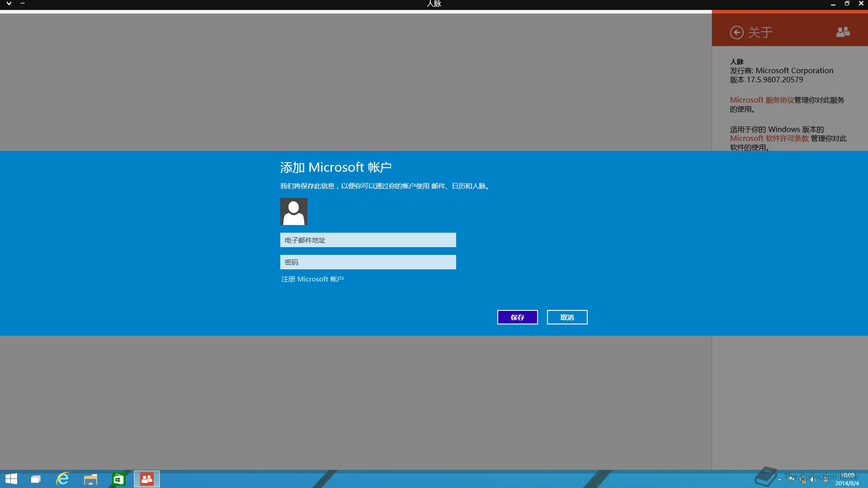Select the People app taskbar icon
Image resolution: width=868 pixels, height=488 pixels.
click(147, 479)
